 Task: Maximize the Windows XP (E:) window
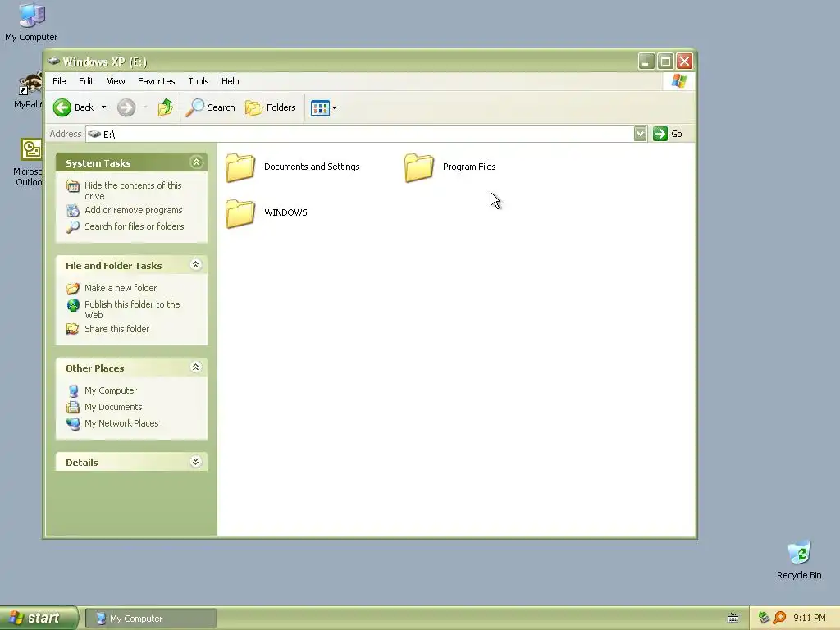pyautogui.click(x=665, y=62)
